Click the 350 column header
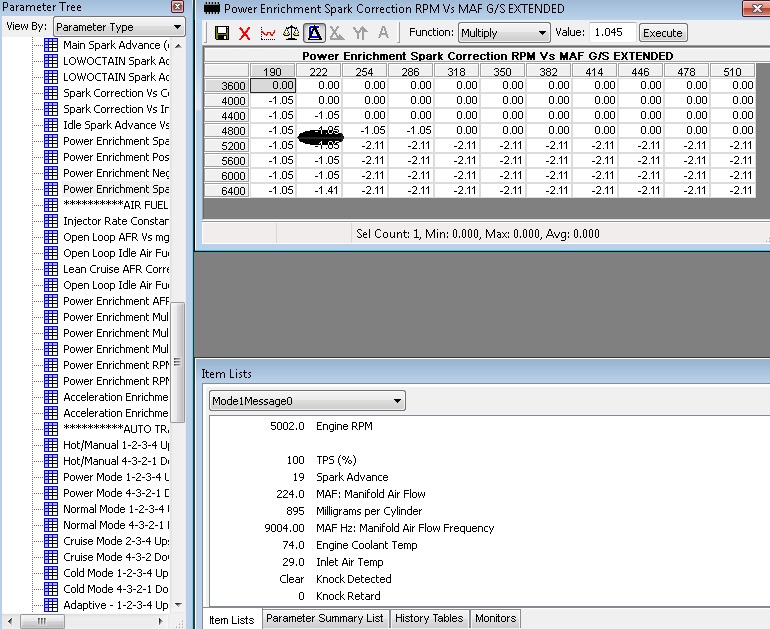The width and height of the screenshot is (770, 629). [x=502, y=71]
